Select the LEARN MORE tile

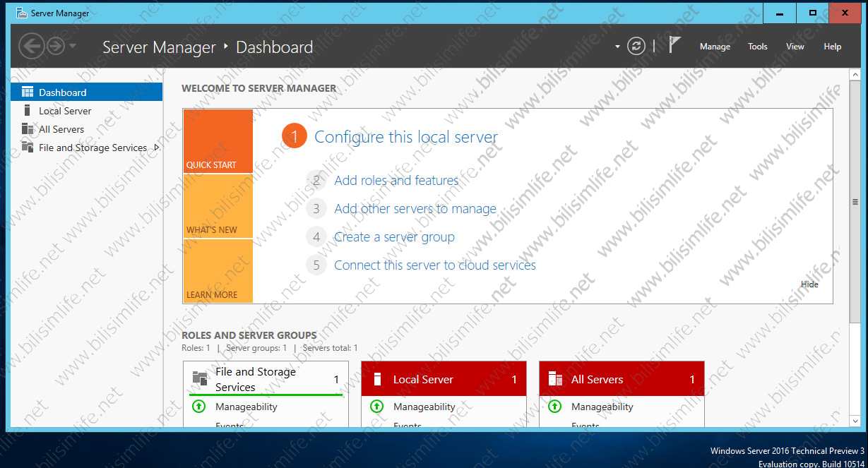pos(218,271)
